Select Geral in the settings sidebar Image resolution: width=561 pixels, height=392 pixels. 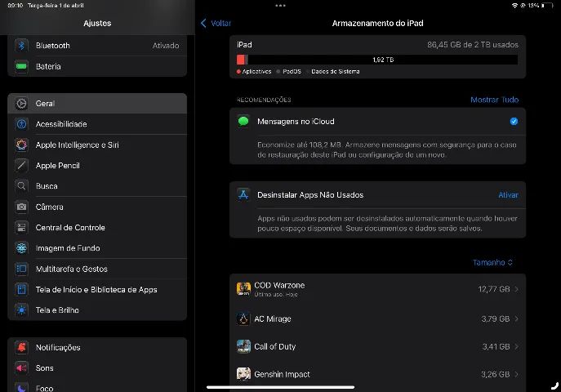pyautogui.click(x=97, y=104)
